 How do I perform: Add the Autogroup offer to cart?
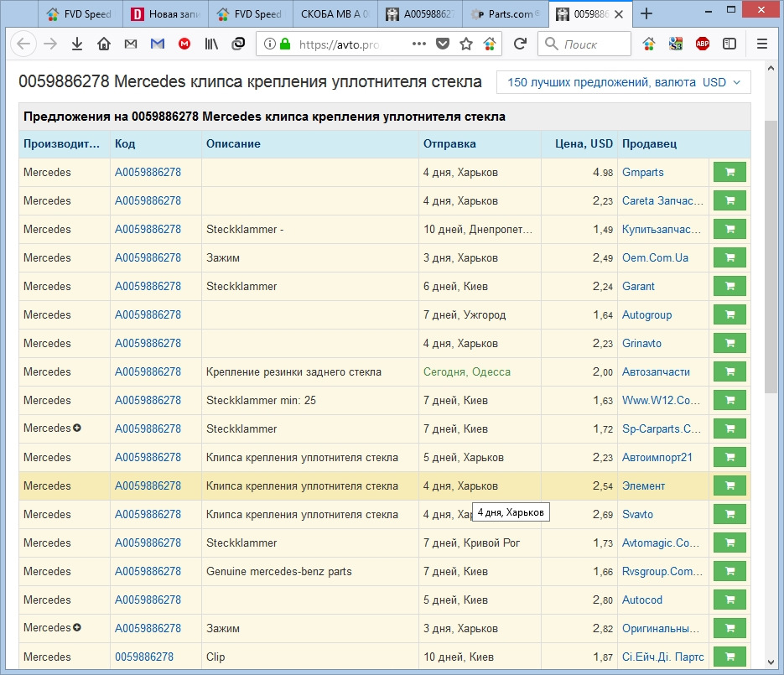[x=729, y=314]
